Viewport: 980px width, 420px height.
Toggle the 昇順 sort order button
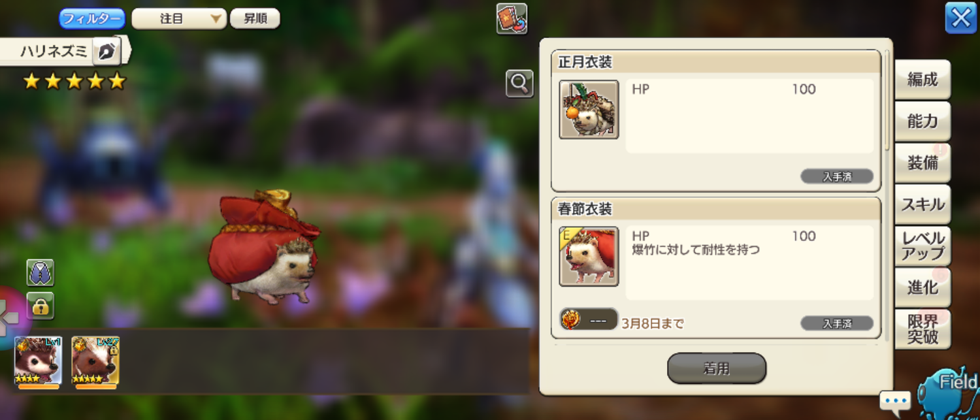pos(255,18)
